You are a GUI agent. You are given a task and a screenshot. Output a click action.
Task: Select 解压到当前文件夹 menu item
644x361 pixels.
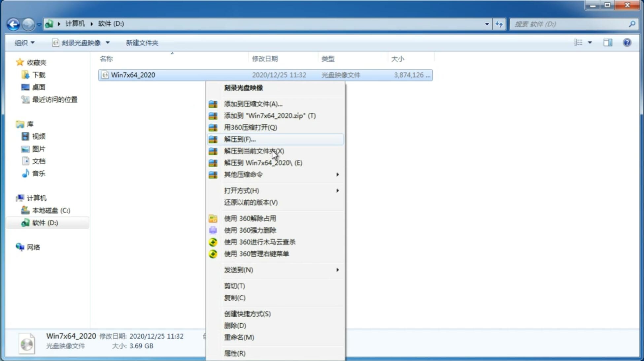(254, 151)
